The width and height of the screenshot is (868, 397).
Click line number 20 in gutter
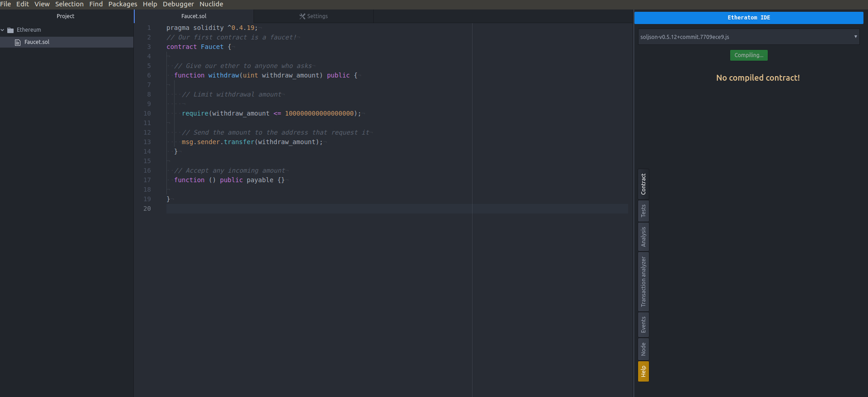[147, 209]
